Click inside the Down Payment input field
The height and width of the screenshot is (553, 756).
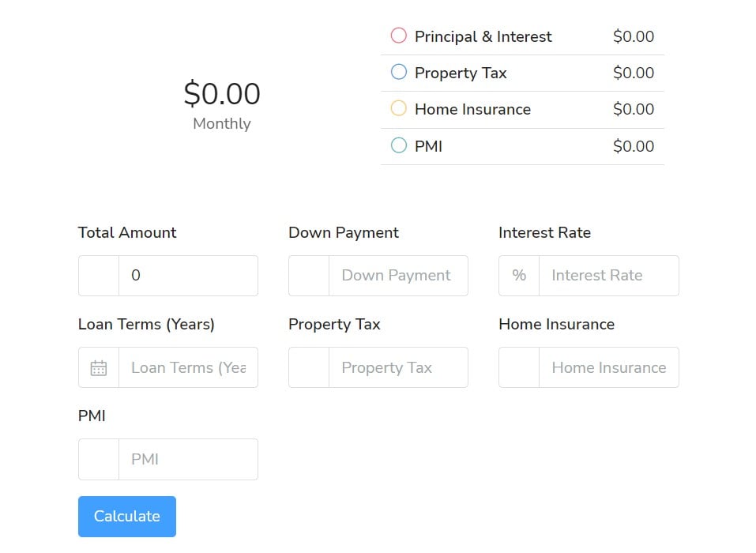tap(399, 275)
